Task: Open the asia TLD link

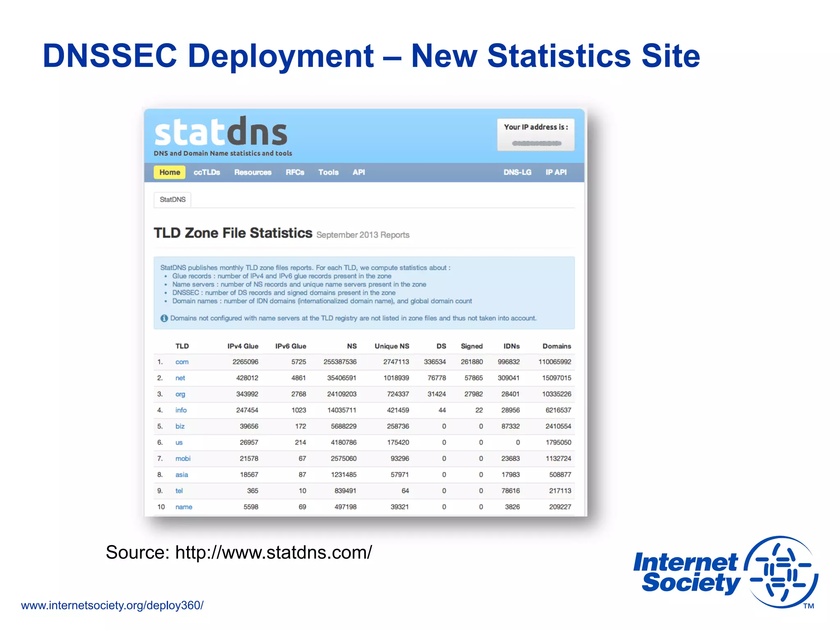Action: click(x=182, y=475)
